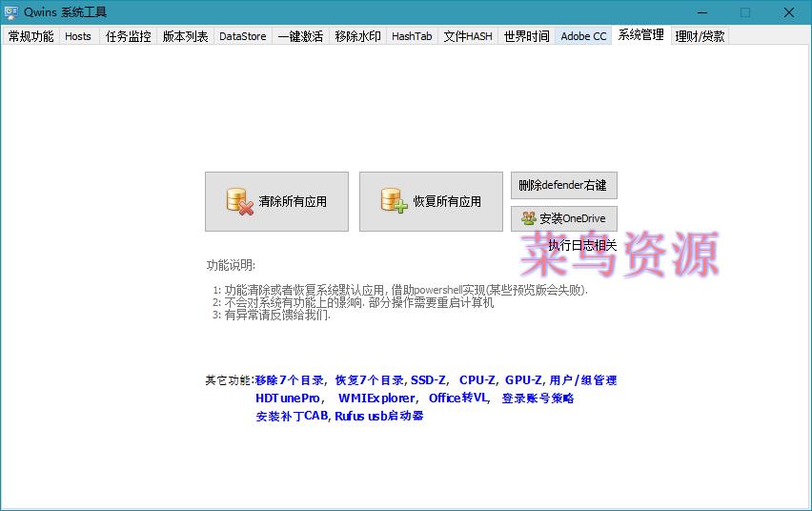
Task: Click the Qwins app icon in title bar
Action: pos(10,11)
